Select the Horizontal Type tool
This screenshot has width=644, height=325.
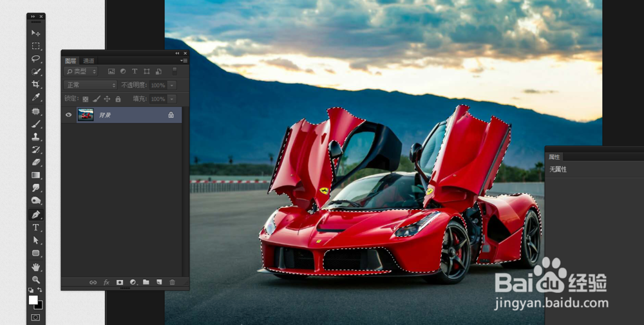35,227
